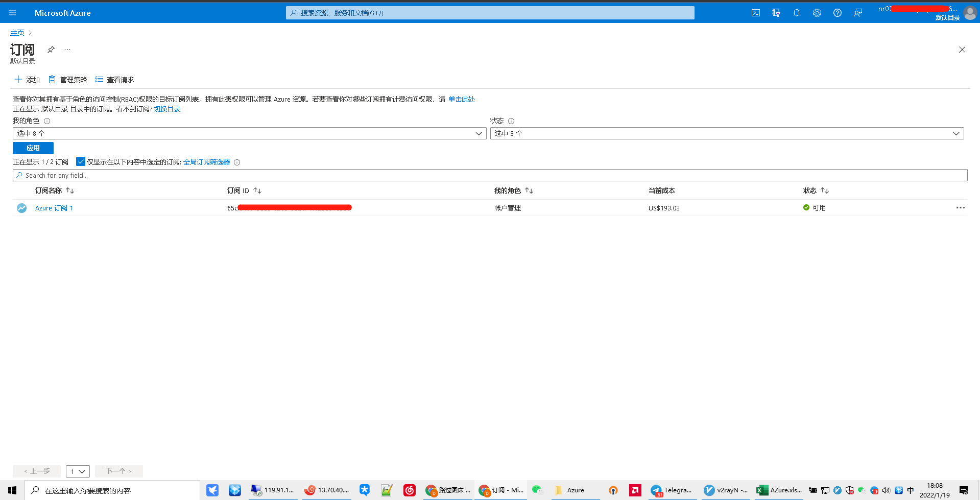Viewport: 980px width, 500px height.
Task: Open the more options ellipsis beside the 订阅 title
Action: [x=67, y=50]
